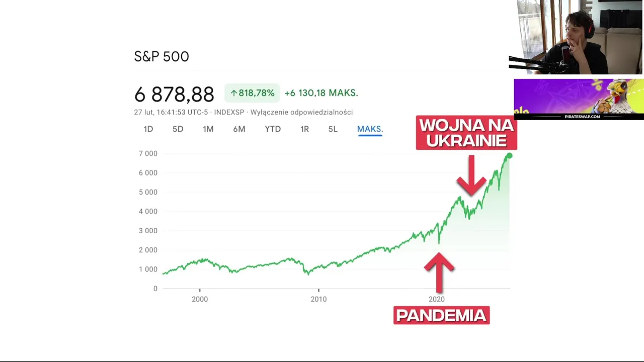Click the S&P 500 title
The image size is (644, 362).
click(162, 56)
